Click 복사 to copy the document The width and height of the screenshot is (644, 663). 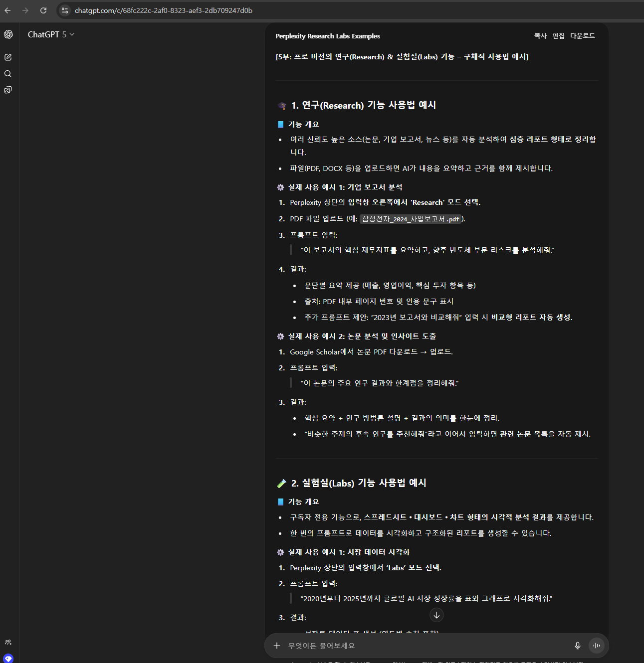coord(541,36)
